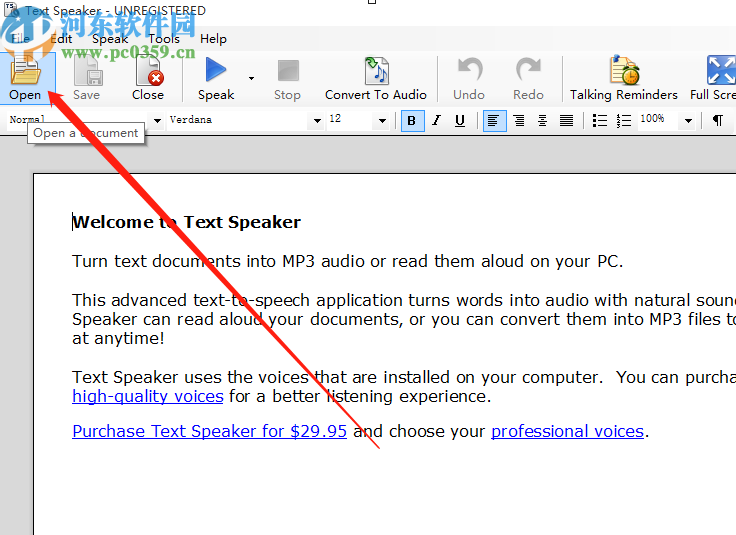
Task: Start reading aloud with the Speak button
Action: pyautogui.click(x=216, y=78)
